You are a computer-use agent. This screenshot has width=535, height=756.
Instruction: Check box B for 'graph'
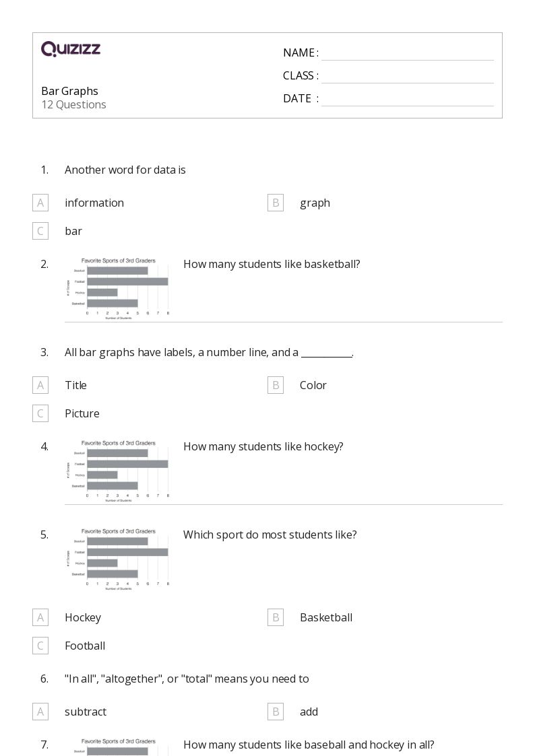point(276,203)
